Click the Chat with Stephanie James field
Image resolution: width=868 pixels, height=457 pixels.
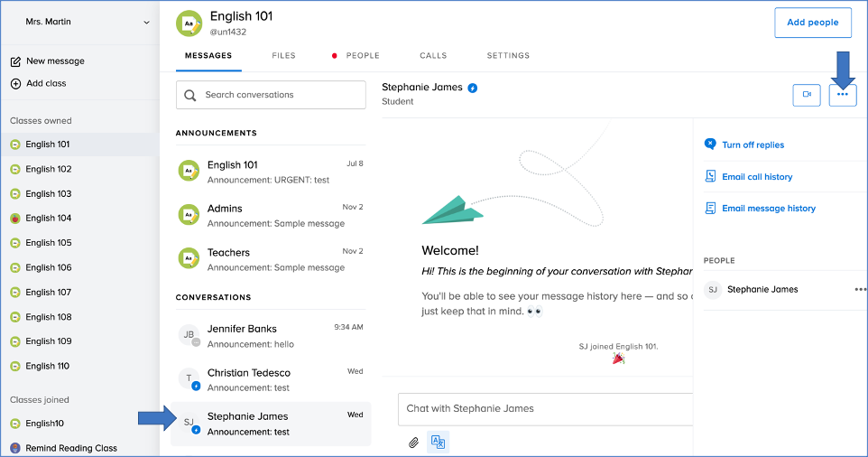click(541, 408)
